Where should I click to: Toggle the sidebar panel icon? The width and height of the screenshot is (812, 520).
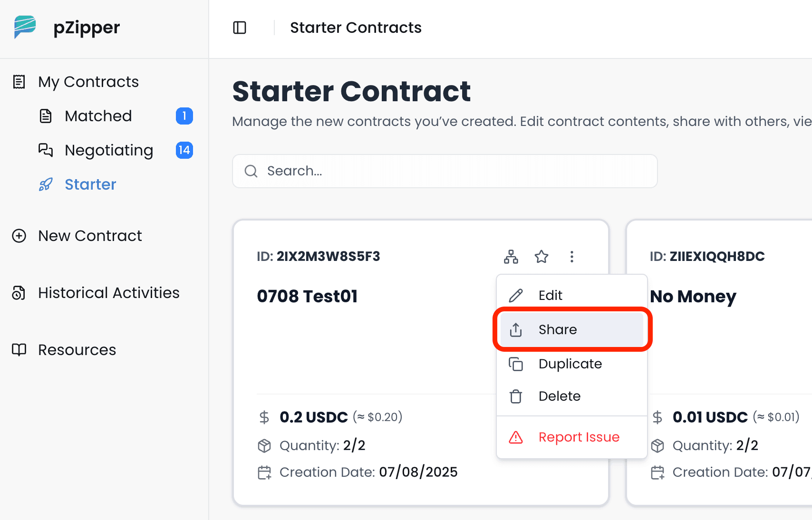(x=240, y=28)
